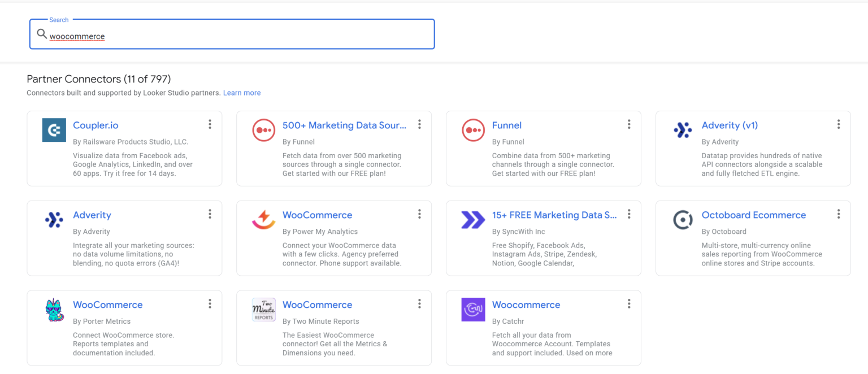Click the Adverity logo in second row
This screenshot has width=868, height=374.
point(54,220)
